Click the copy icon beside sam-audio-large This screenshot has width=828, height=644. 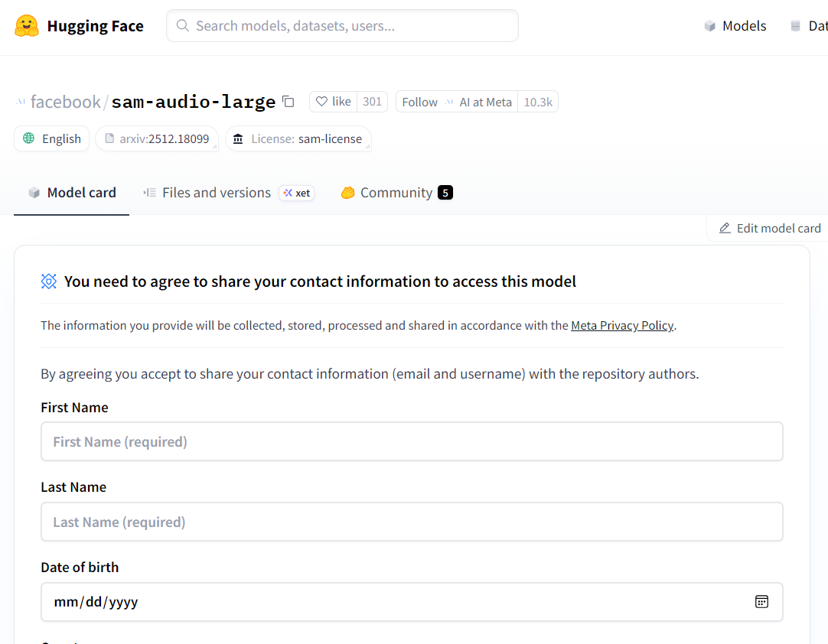pos(288,101)
